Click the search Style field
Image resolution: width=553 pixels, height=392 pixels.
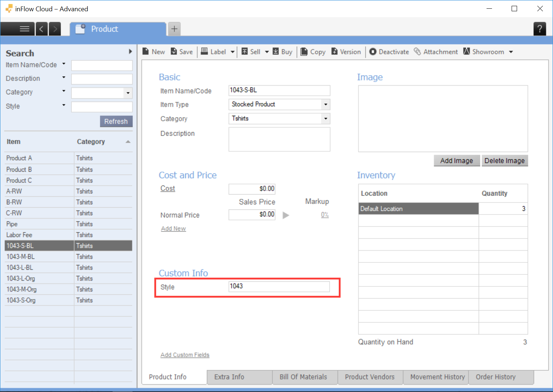pos(102,107)
